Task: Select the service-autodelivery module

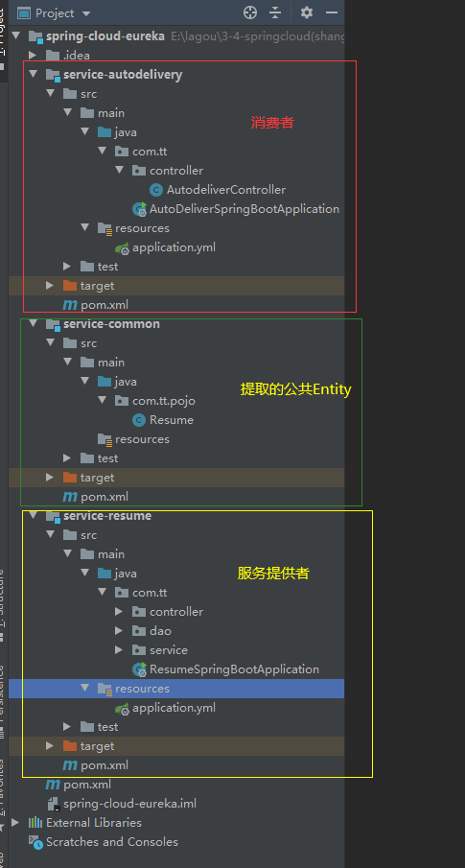Action: (x=123, y=74)
